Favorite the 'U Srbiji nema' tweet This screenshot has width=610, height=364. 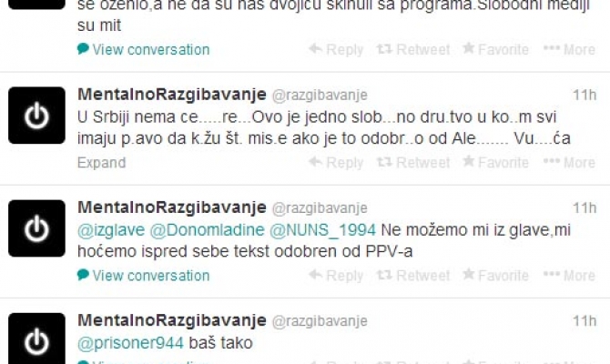[x=495, y=162]
